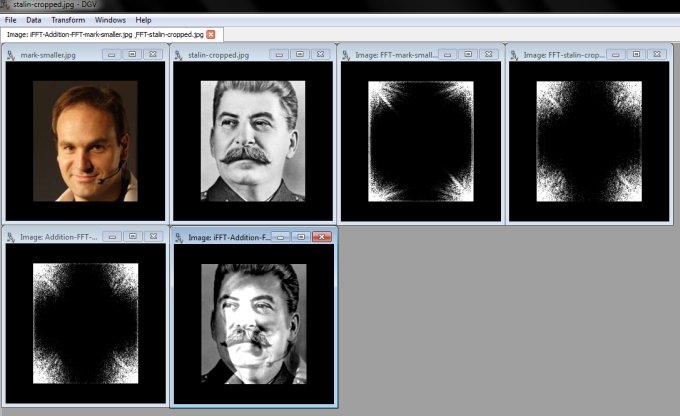Maximize the mark-smaller.jpg window
This screenshot has width=680, height=416.
[x=132, y=54]
